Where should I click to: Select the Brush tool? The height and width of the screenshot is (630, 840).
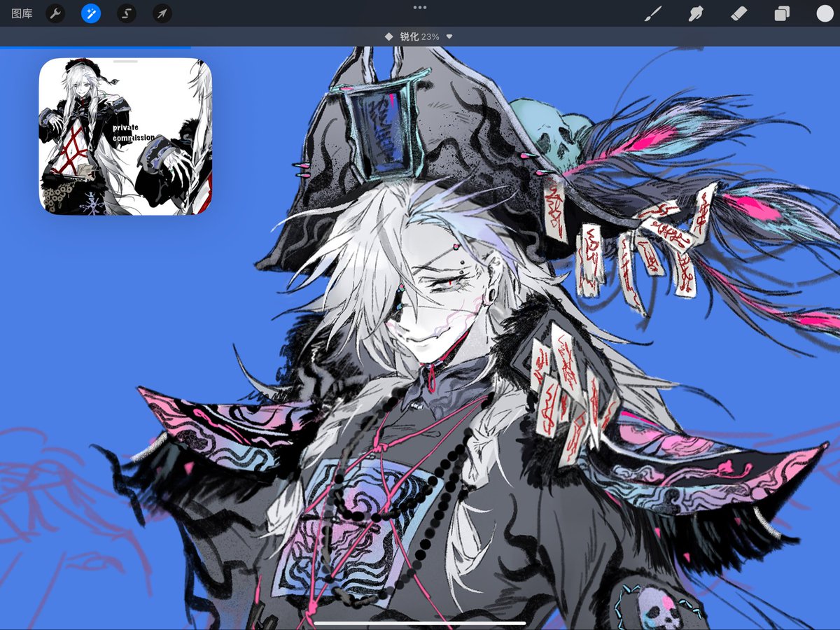pyautogui.click(x=653, y=13)
